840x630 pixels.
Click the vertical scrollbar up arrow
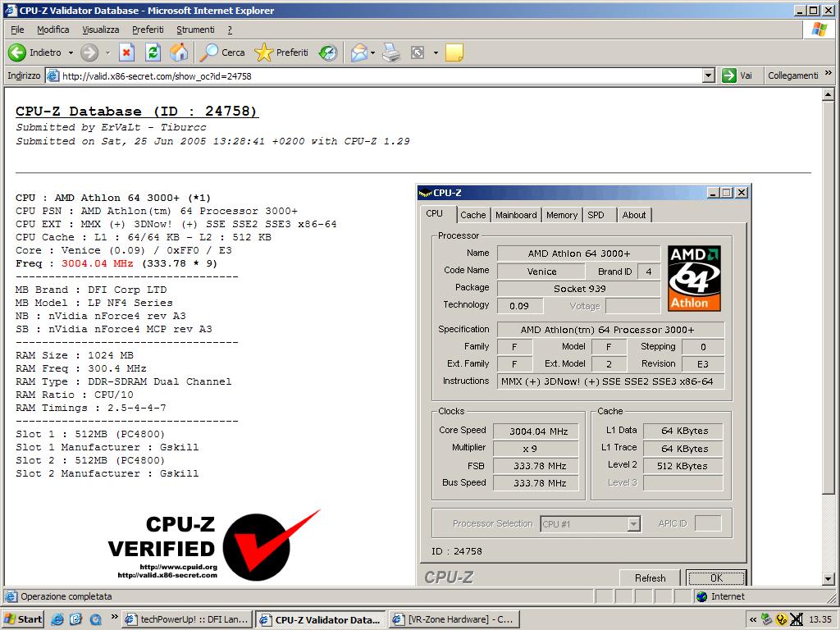tap(828, 95)
